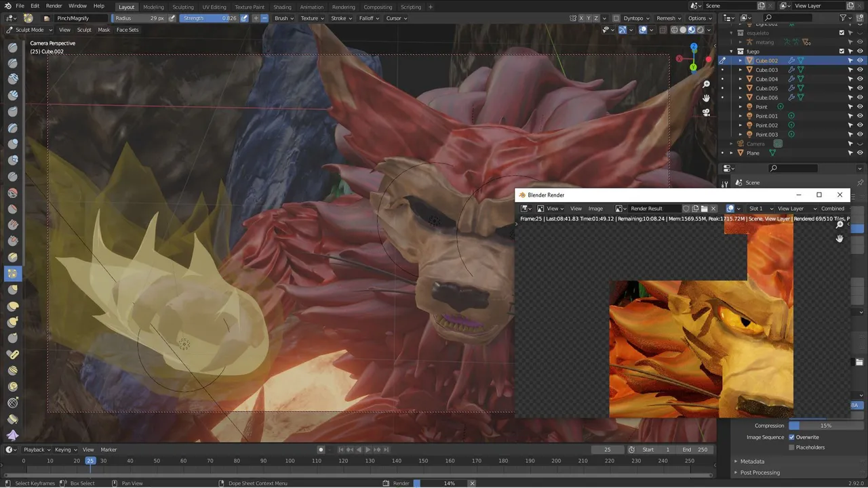Viewport: 868px width, 488px height.
Task: Toggle viewport overlays display
Action: click(x=643, y=30)
